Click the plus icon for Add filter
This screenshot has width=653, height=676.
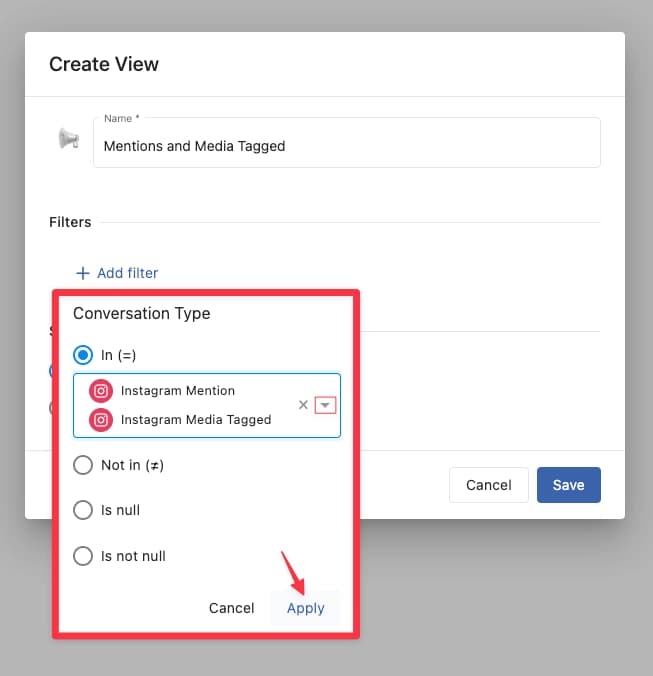(x=83, y=273)
